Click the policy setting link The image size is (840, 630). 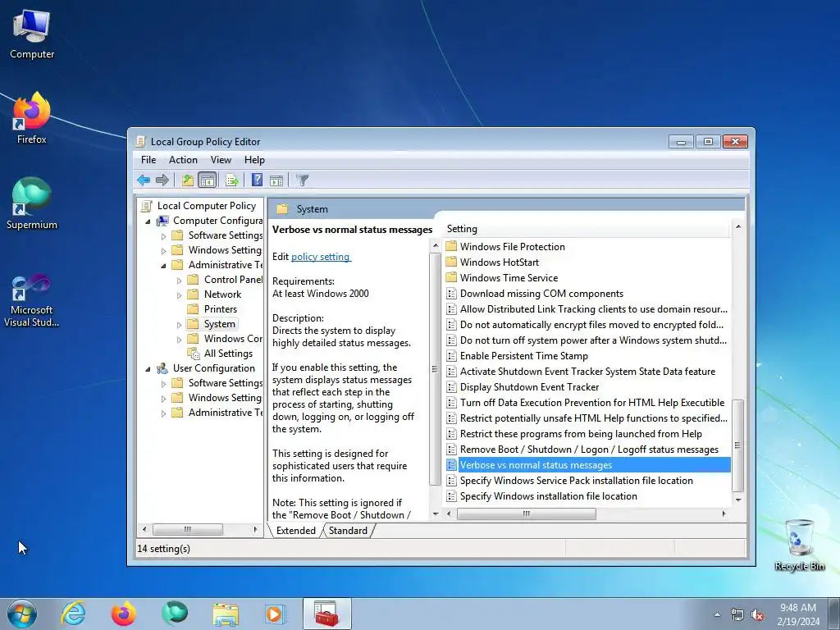321,257
